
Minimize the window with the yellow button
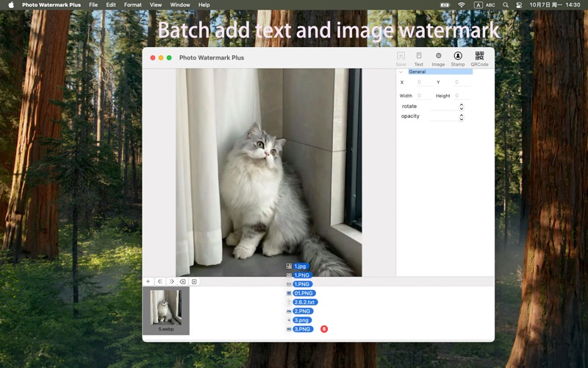(161, 58)
